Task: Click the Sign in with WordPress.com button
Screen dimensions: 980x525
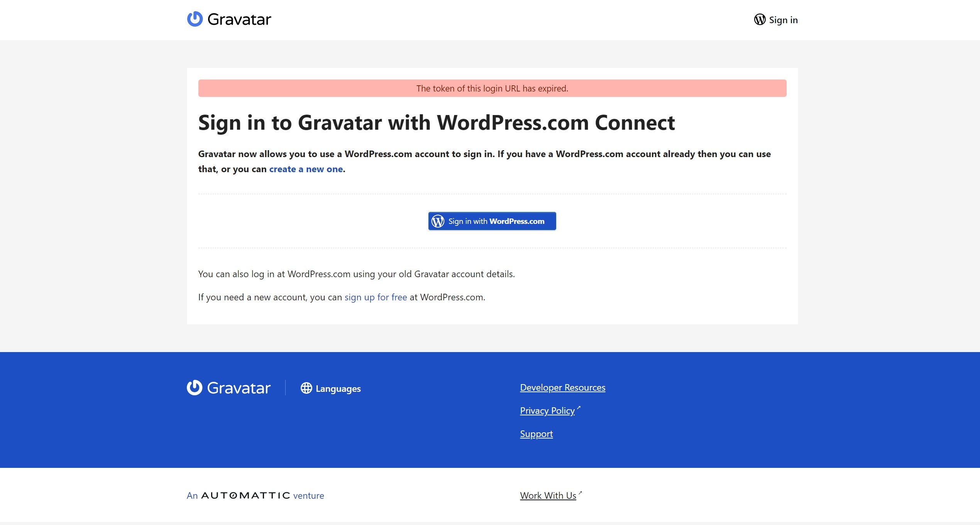Action: (492, 221)
